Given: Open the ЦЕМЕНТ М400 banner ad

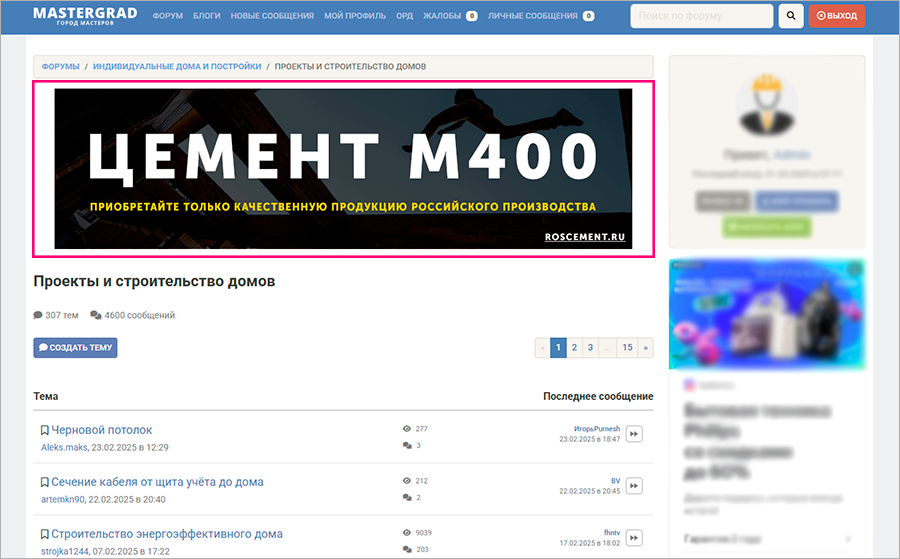Looking at the screenshot, I should [343, 169].
